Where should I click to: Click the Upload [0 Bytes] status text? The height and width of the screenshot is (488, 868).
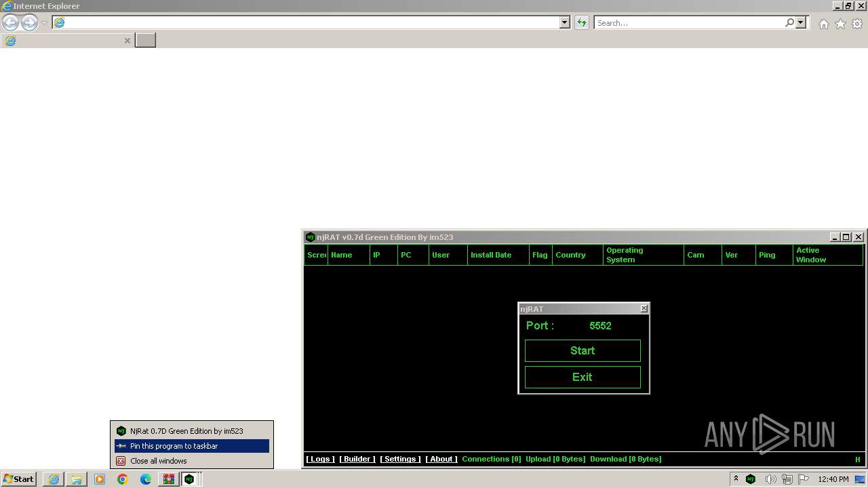555,459
